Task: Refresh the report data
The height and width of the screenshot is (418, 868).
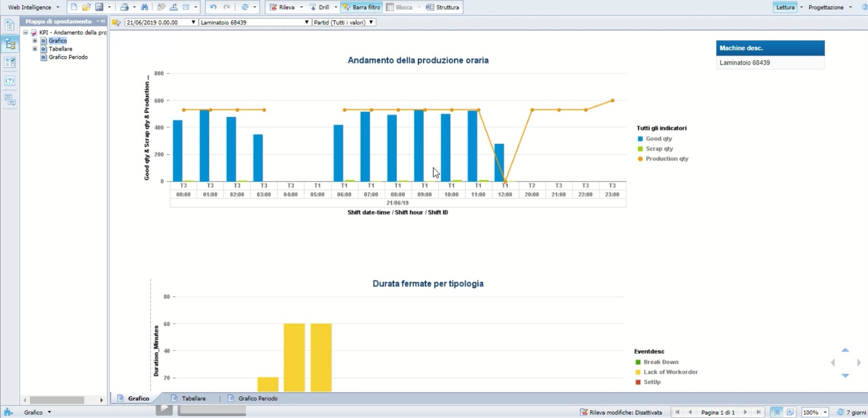Action: click(245, 7)
